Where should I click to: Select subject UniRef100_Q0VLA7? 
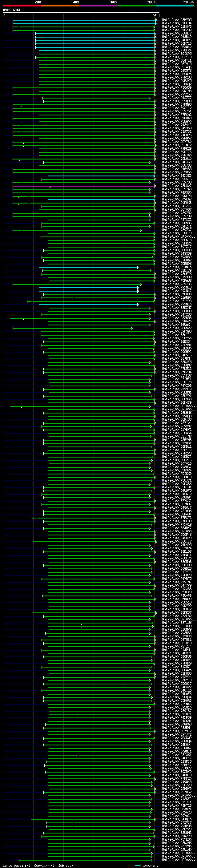[177, 200]
